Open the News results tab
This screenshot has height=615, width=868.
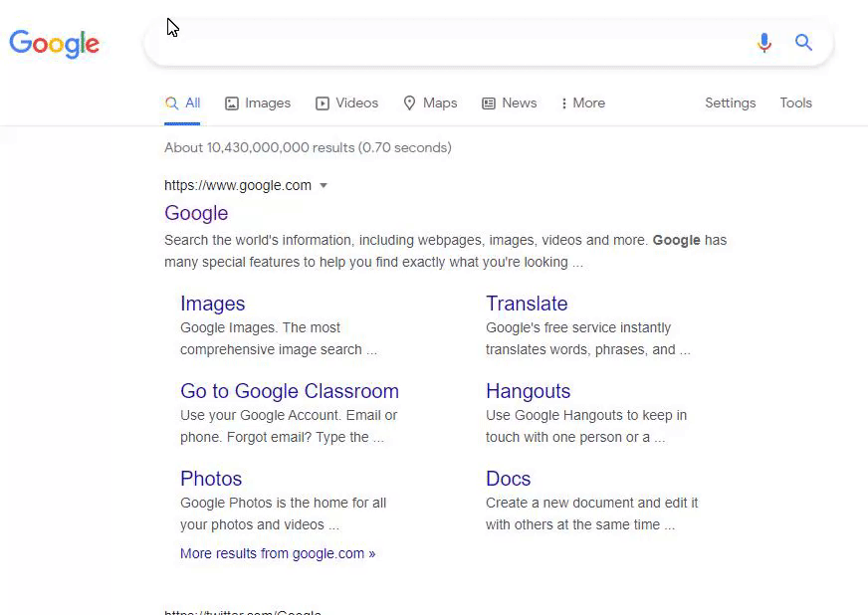click(509, 102)
